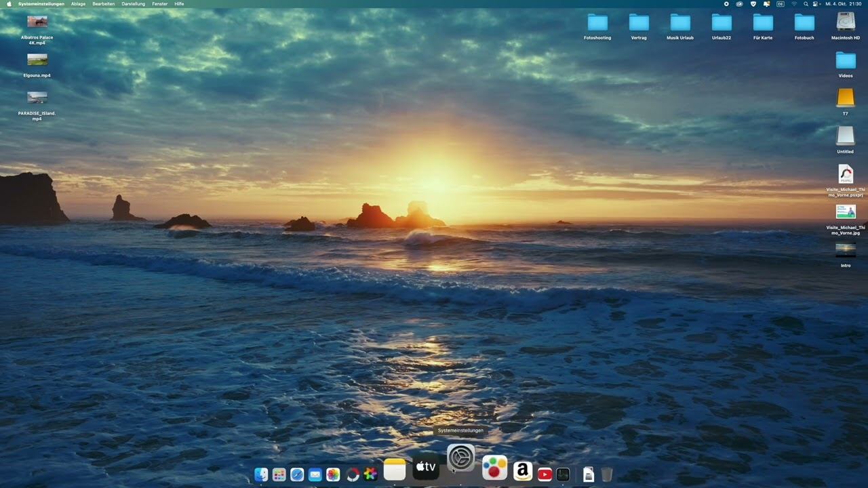
Task: Open the Darstellung menu
Action: coord(134,4)
